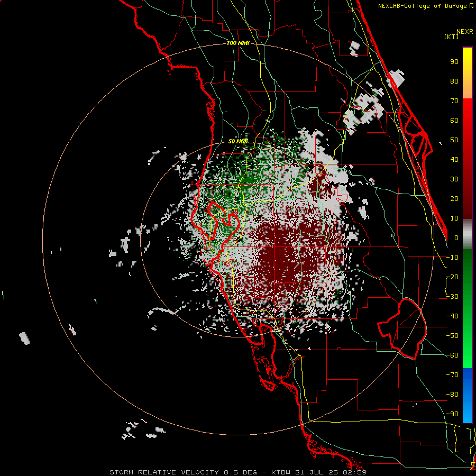The width and height of the screenshot is (476, 476).
Task: Pick the gray zero band of the scale
Action: coord(467,234)
